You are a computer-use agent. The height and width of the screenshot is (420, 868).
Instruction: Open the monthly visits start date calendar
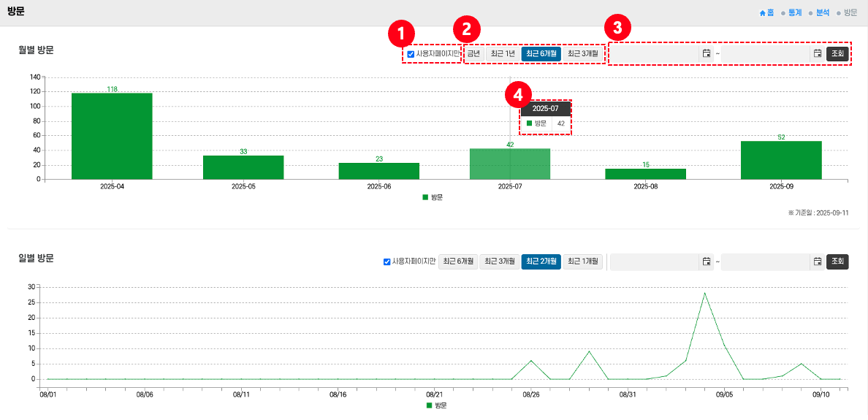point(707,53)
